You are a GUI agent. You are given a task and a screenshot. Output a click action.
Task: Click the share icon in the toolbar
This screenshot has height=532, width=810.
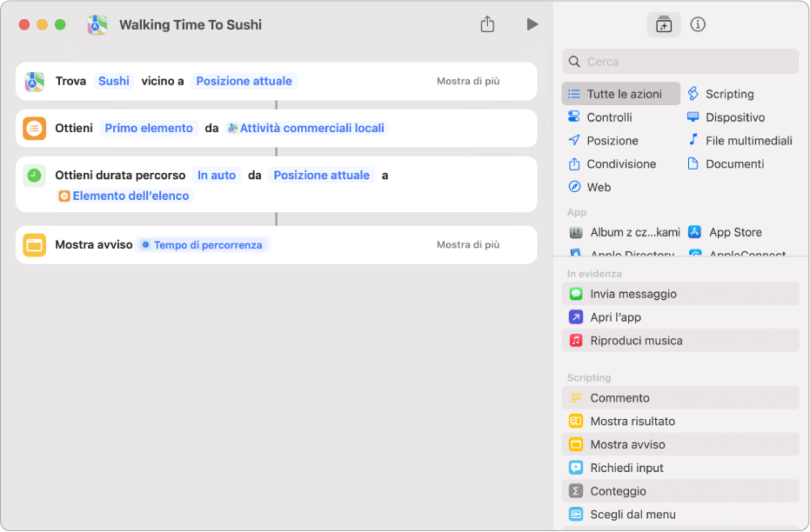click(x=487, y=24)
